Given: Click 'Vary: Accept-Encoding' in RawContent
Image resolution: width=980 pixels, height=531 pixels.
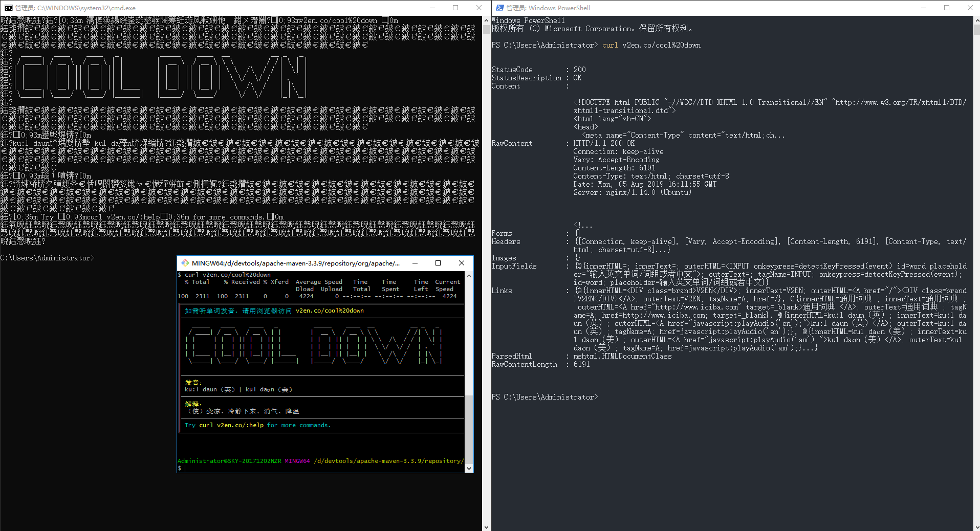Looking at the screenshot, I should [616, 160].
